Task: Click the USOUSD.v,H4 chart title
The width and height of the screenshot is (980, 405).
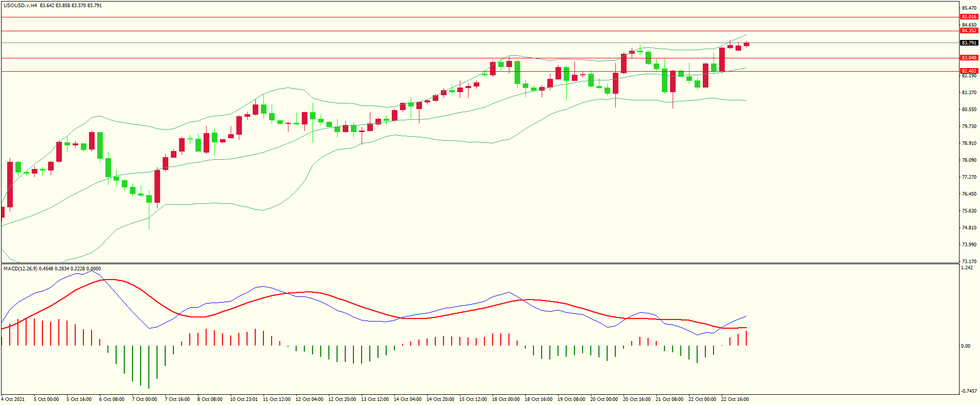Action: click(x=20, y=6)
